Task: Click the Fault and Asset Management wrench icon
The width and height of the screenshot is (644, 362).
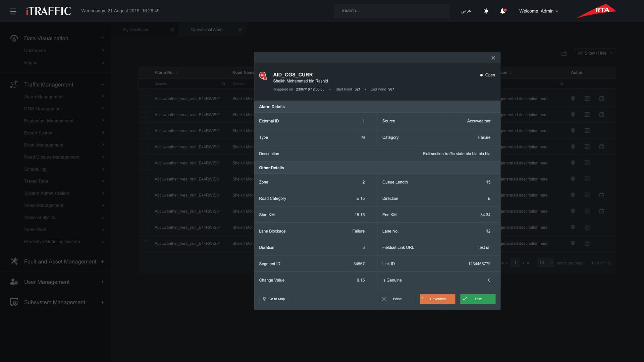Action: tap(14, 261)
